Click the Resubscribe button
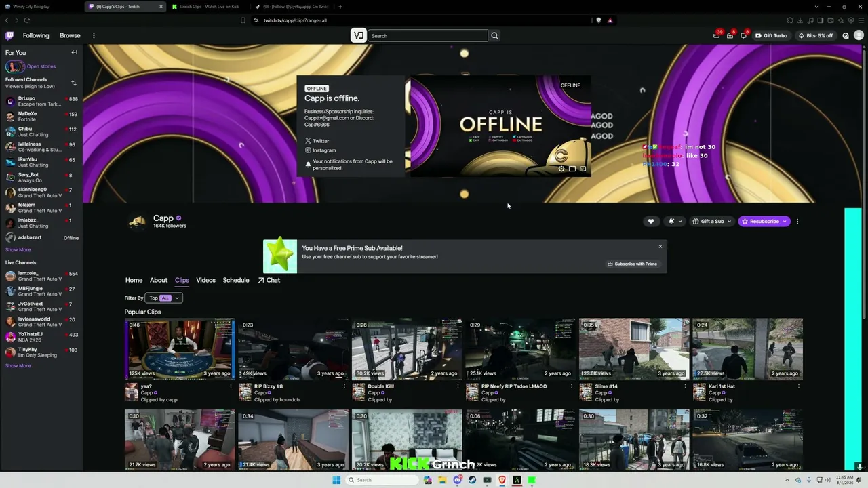Viewport: 868px width, 488px height. [764, 221]
